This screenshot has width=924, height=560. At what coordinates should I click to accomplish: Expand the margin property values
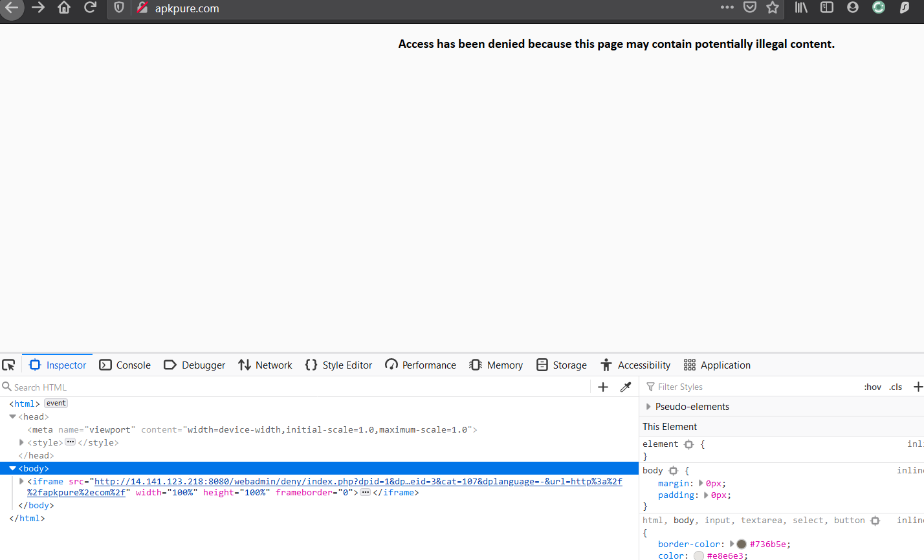(701, 483)
